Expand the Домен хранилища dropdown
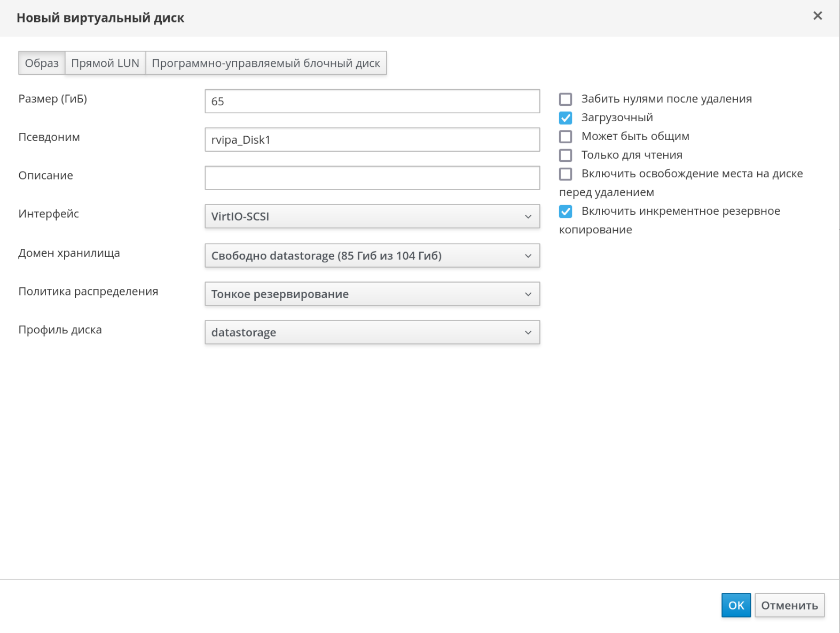The image size is (840, 633). click(x=372, y=256)
